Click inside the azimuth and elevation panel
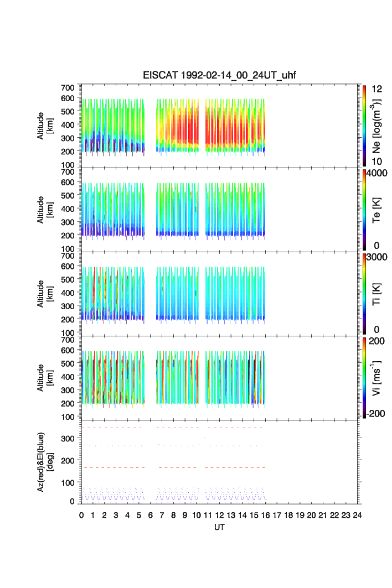Viewport: 392px width, 588px height. click(x=219, y=462)
